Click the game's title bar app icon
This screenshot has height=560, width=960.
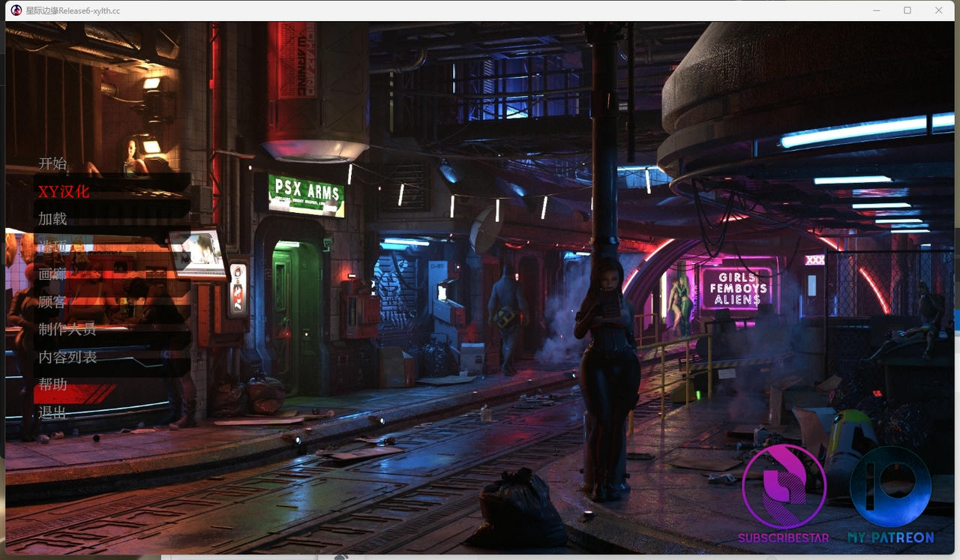pyautogui.click(x=16, y=10)
